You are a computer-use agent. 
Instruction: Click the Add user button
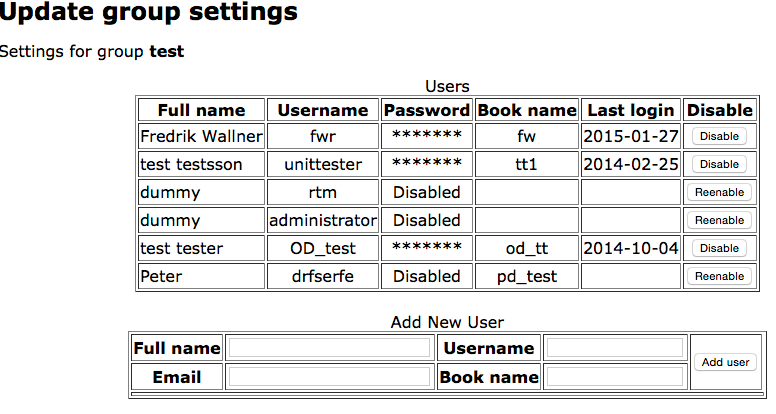point(726,362)
